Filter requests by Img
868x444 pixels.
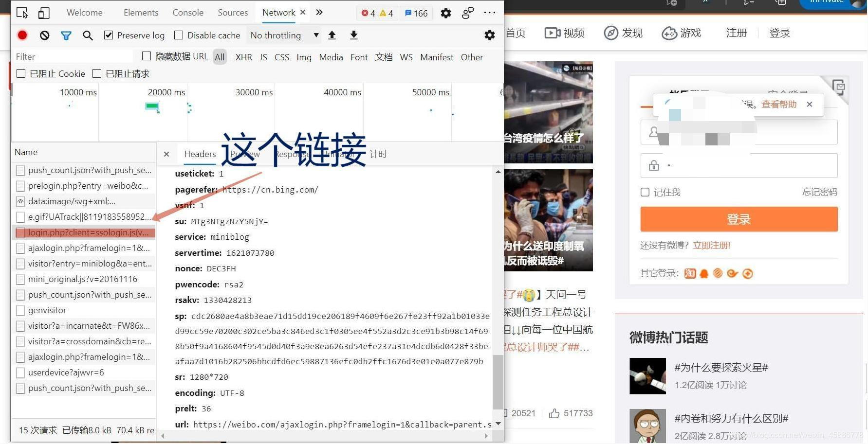point(304,57)
